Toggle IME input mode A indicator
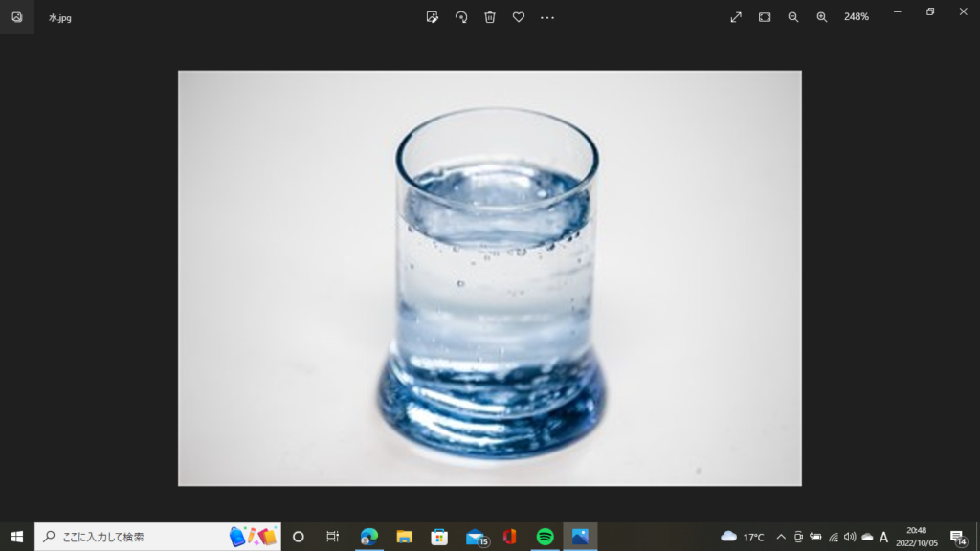 coord(883,537)
